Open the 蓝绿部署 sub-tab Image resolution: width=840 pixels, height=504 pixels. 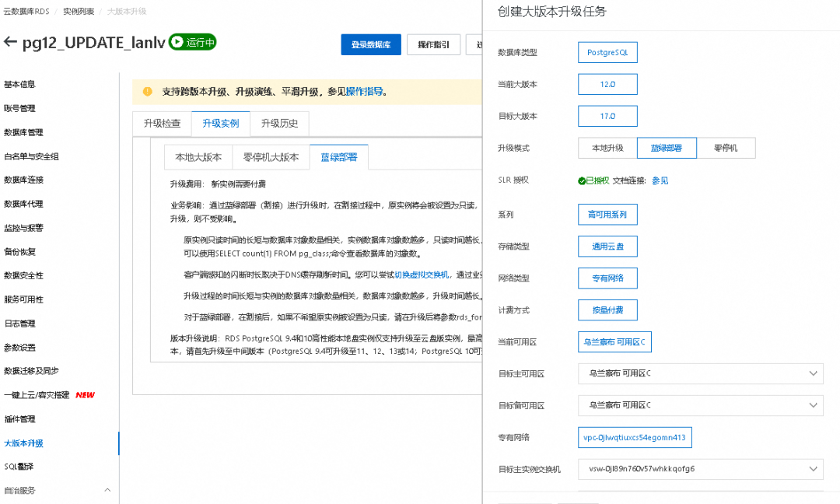tap(339, 157)
